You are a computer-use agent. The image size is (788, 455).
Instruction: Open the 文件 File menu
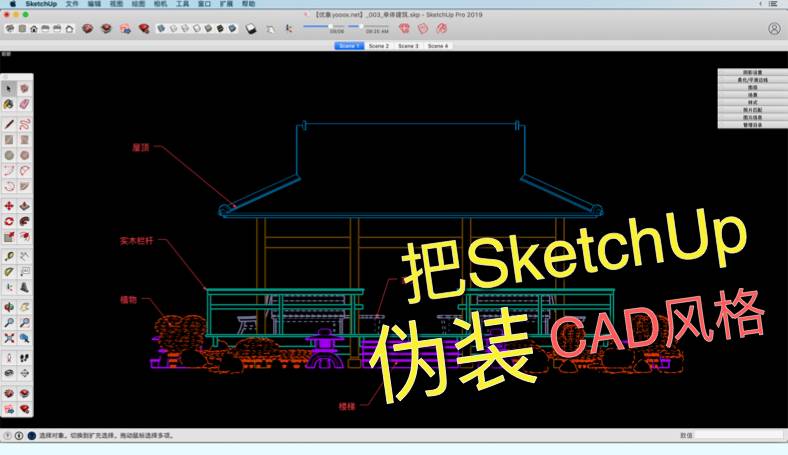[x=72, y=5]
